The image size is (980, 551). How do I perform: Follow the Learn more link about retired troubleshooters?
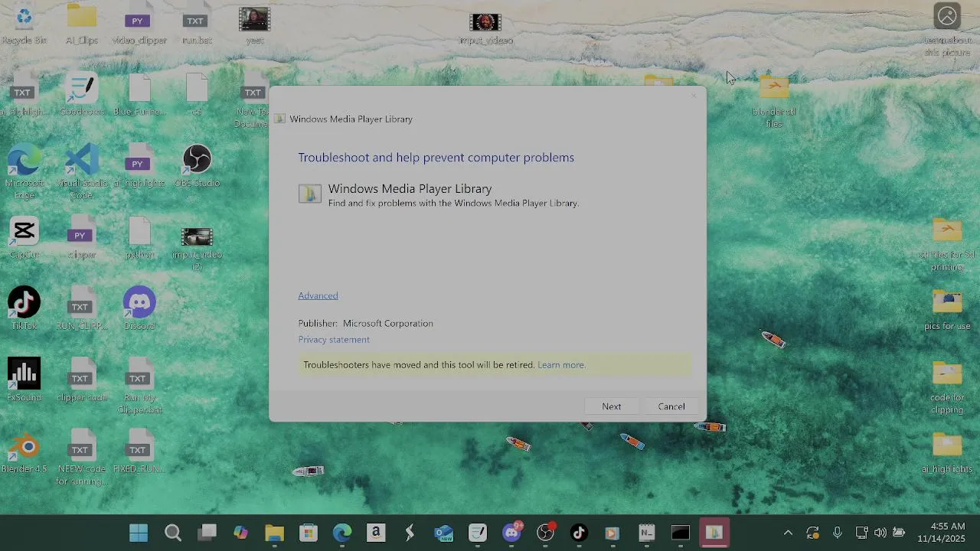(561, 365)
